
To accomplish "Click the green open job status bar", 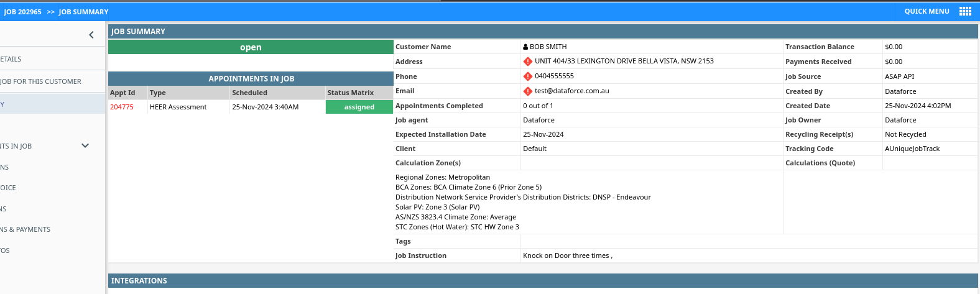I will tap(251, 47).
